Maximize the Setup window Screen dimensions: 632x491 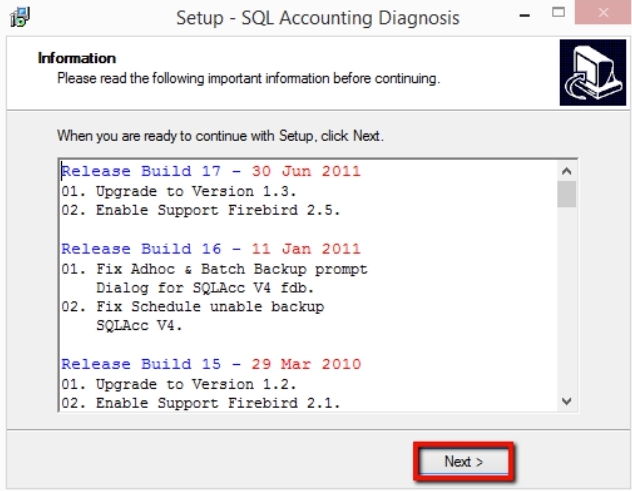coord(560,16)
